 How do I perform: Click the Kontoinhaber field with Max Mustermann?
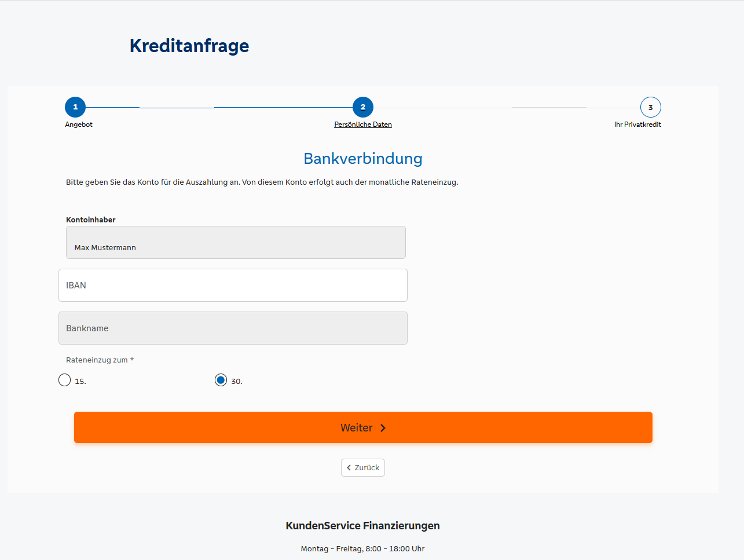pos(236,243)
